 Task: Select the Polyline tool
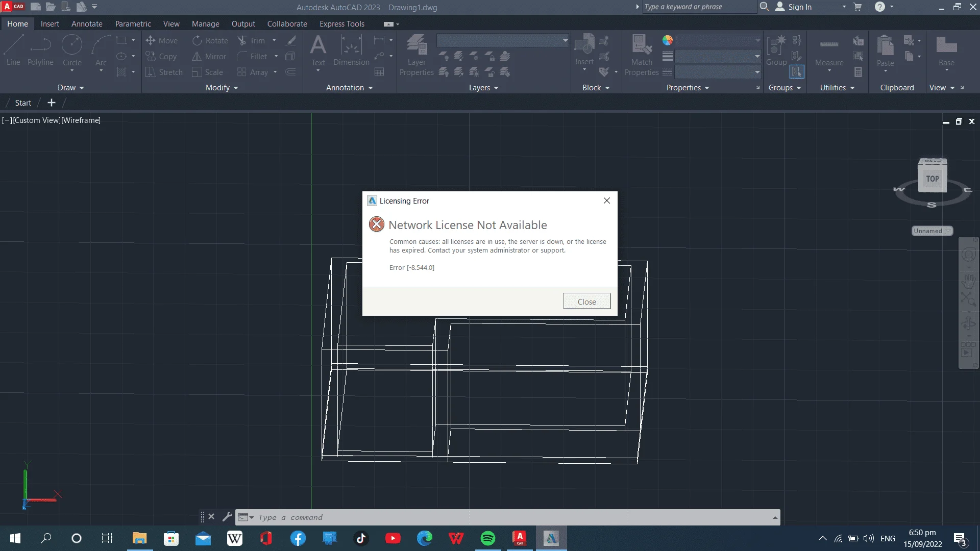click(x=40, y=51)
